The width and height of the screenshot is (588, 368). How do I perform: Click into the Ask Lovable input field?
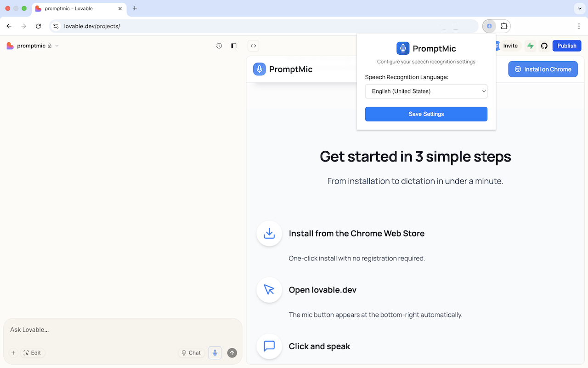[x=123, y=330]
